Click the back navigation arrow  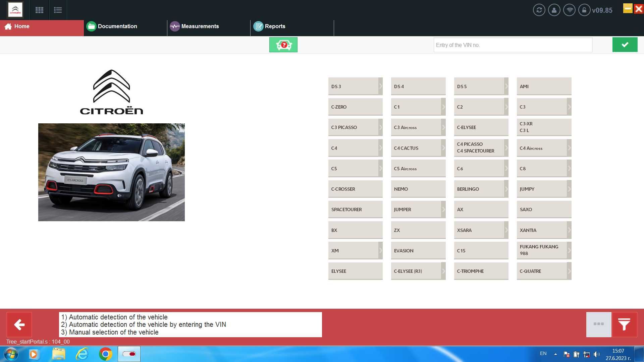pos(19,324)
